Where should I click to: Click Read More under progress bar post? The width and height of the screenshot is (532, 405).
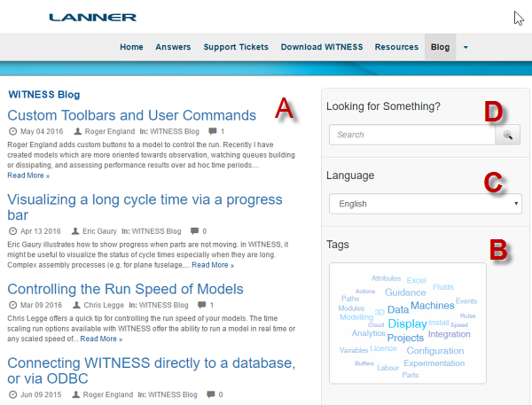click(213, 265)
